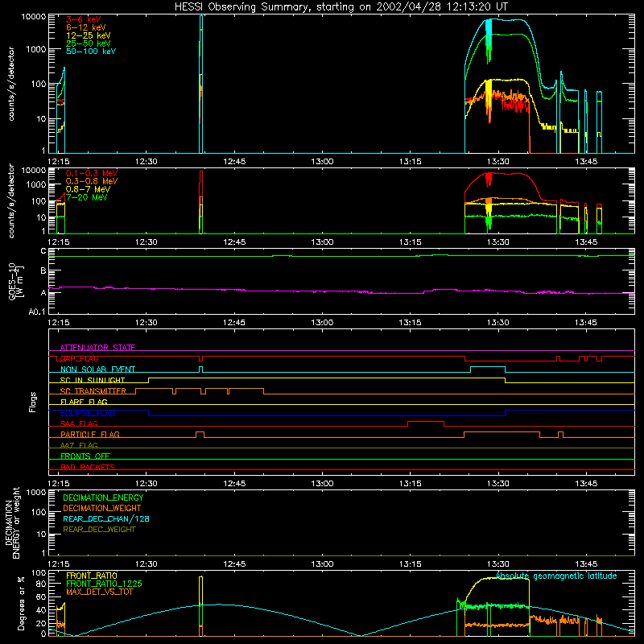Click the GOES-10 axis label
The image size is (644, 644).
pyautogui.click(x=16, y=281)
